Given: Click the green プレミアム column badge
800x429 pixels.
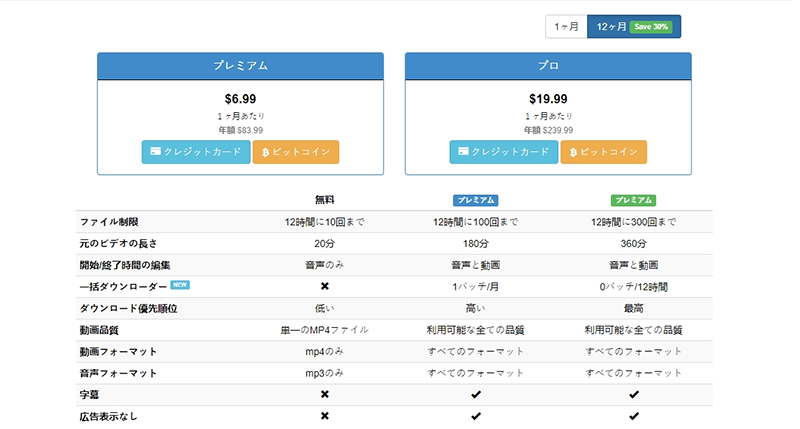Looking at the screenshot, I should (x=633, y=200).
